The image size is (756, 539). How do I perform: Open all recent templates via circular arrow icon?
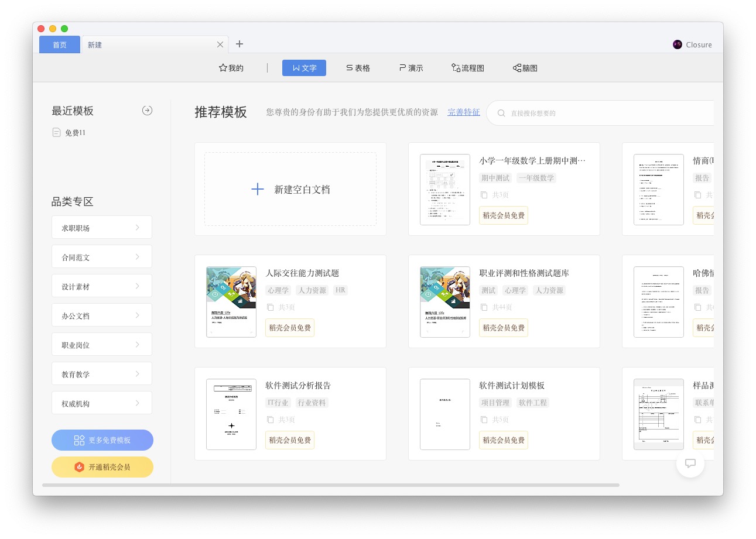147,110
